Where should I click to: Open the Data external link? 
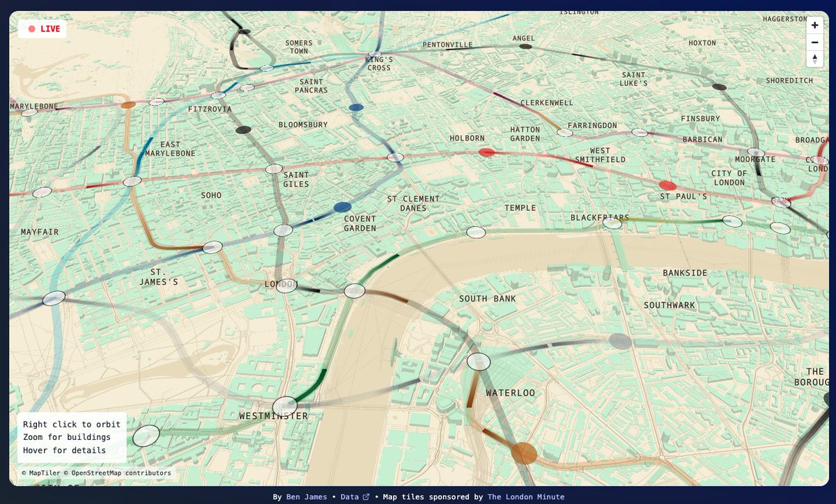[355, 497]
